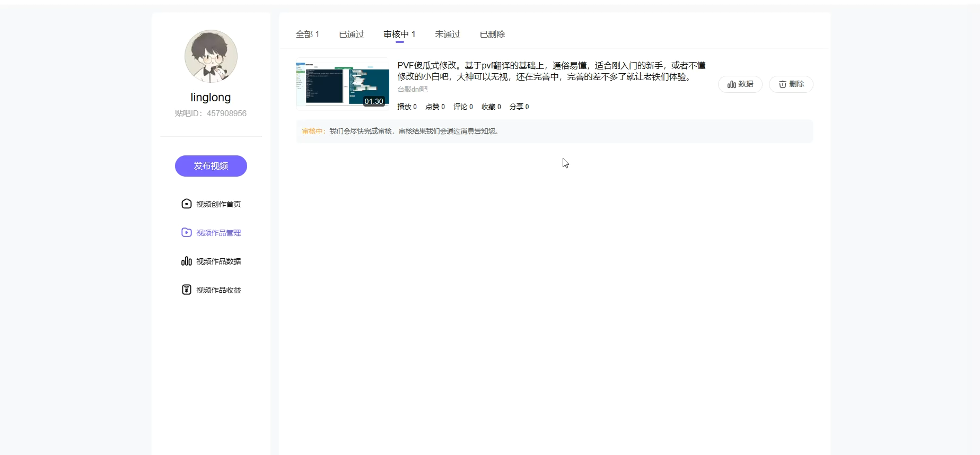Click the 视频作品管理 play icon
This screenshot has width=980, height=455.
click(x=187, y=232)
